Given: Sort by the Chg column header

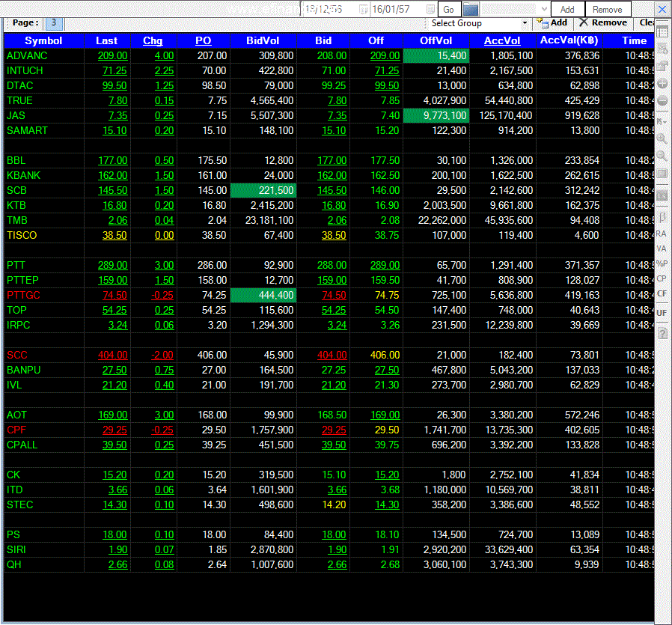Looking at the screenshot, I should pos(153,40).
